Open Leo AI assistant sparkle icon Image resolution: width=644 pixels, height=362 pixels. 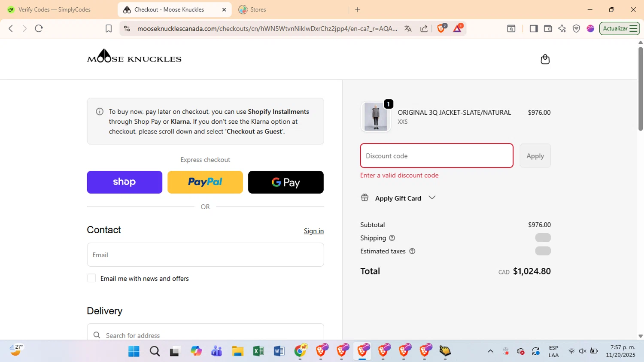pos(562,28)
